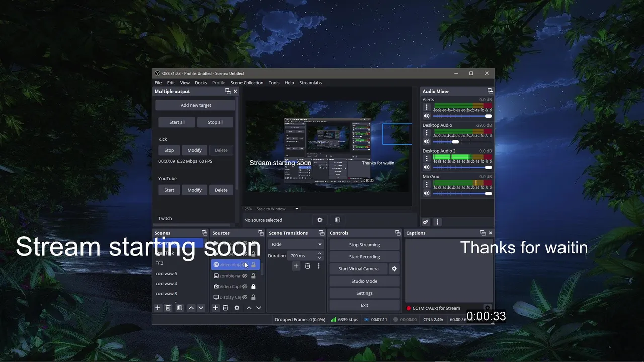The height and width of the screenshot is (362, 644).
Task: Mute the Desktop Audio 2 channel
Action: (x=427, y=167)
